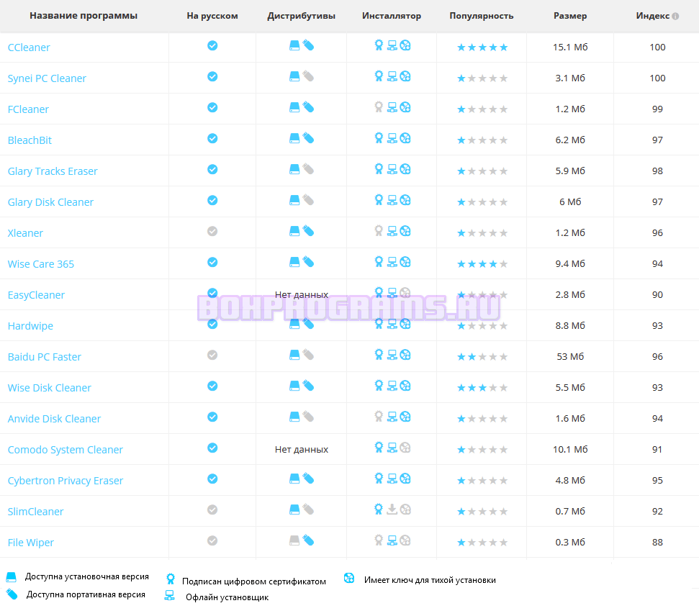The width and height of the screenshot is (699, 616).
Task: Click CCleaner's digital certificate icon
Action: pos(379,45)
